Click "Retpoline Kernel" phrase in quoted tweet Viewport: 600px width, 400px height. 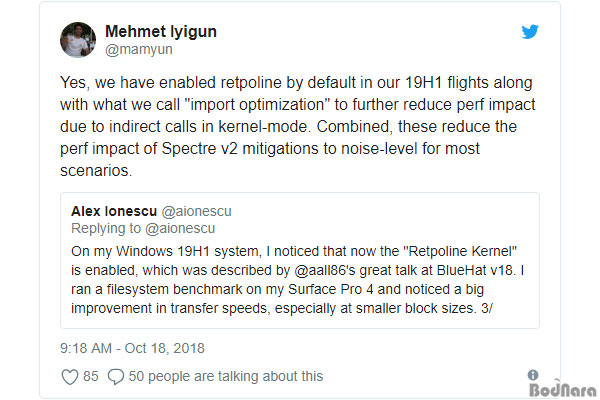coord(460,251)
